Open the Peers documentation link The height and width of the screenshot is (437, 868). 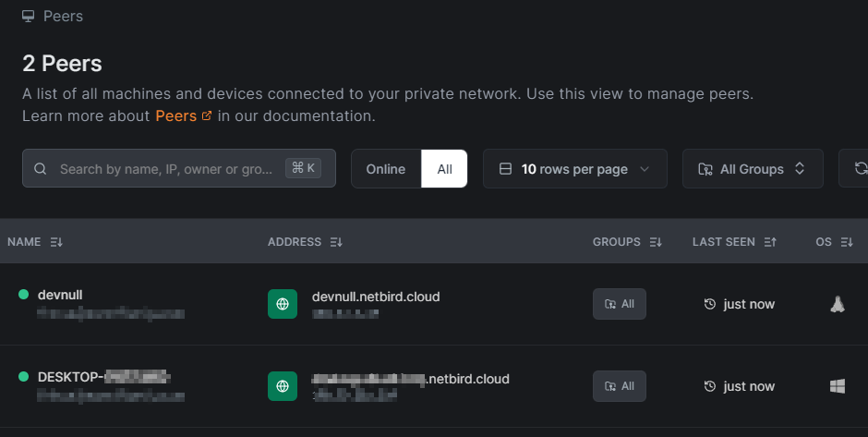click(x=183, y=116)
